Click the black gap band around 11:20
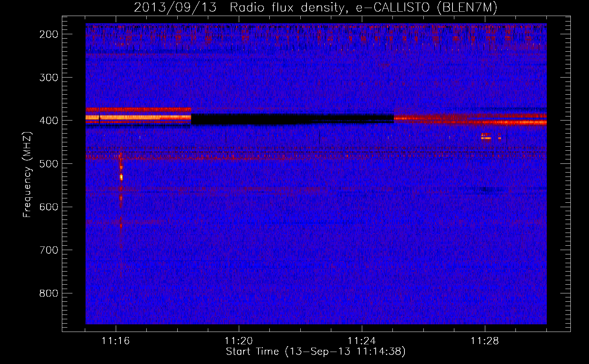Screen dimensions: 589x364 292,119
